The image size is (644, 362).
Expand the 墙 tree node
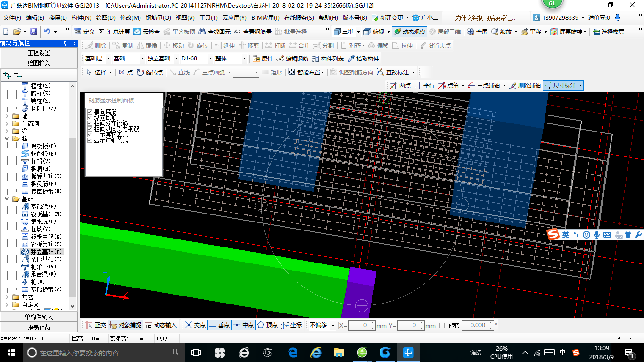pos(7,116)
